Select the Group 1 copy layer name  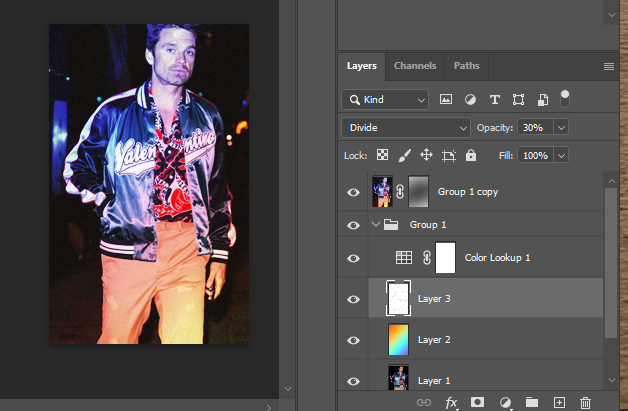pos(468,192)
